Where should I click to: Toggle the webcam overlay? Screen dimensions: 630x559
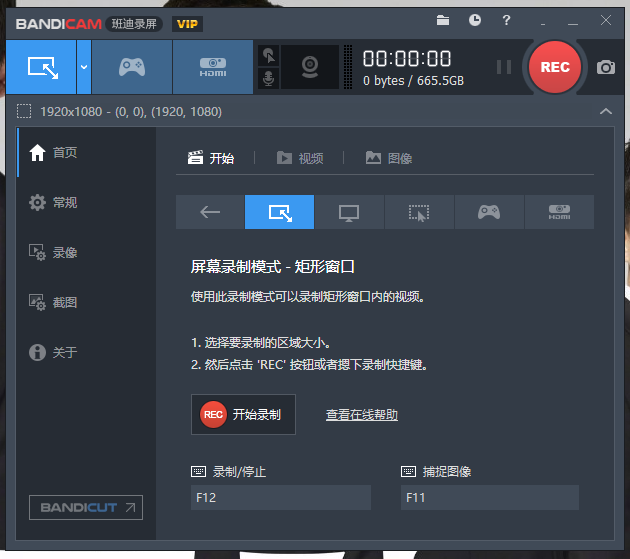pyautogui.click(x=310, y=67)
